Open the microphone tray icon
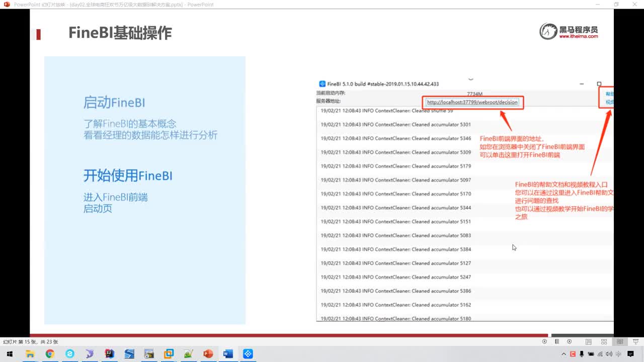644x362 pixels. tap(582, 354)
